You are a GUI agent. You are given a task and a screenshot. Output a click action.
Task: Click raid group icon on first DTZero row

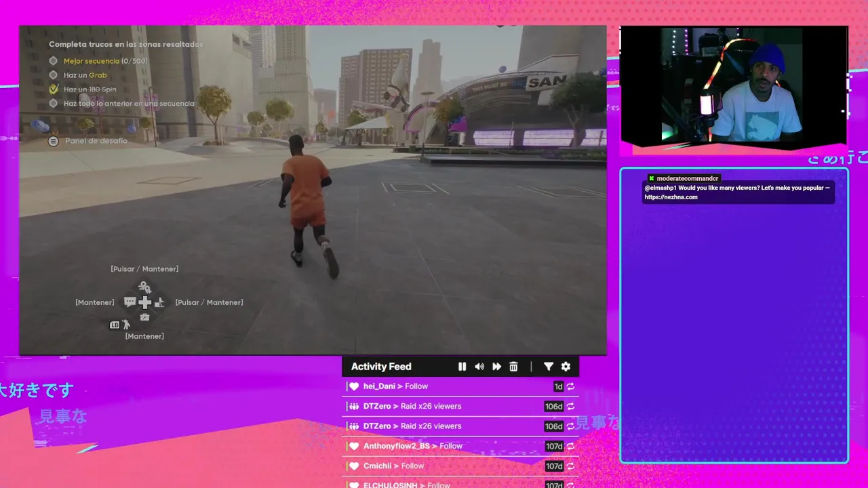(353, 407)
